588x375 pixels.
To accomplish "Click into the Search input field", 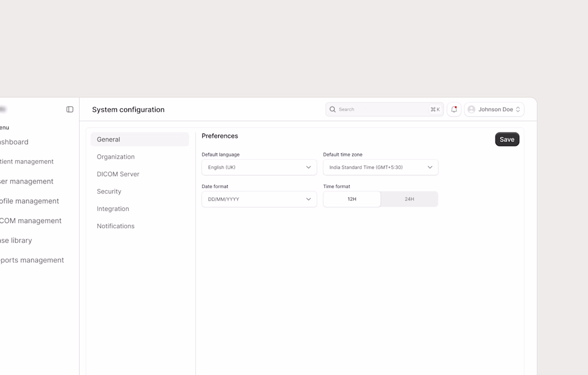I will 384,110.
